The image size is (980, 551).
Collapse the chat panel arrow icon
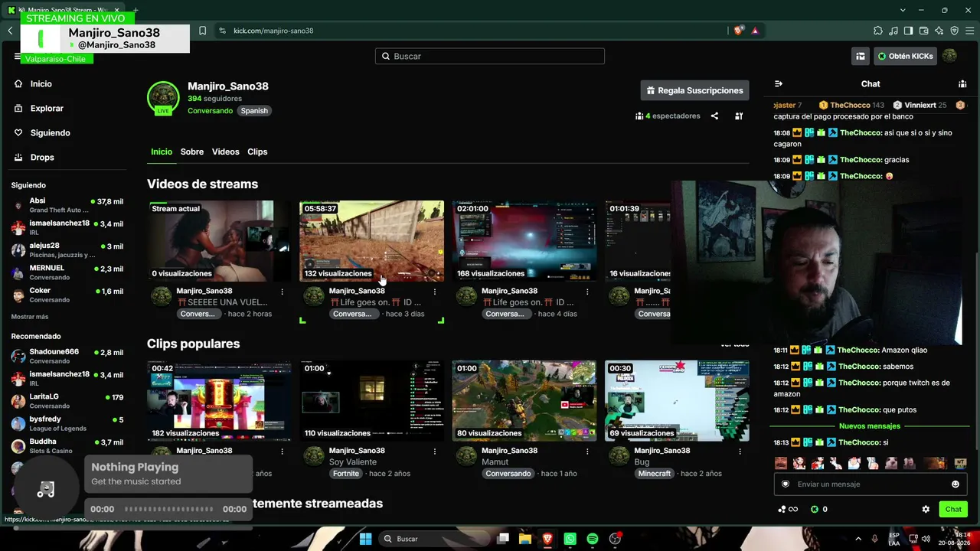pos(779,84)
